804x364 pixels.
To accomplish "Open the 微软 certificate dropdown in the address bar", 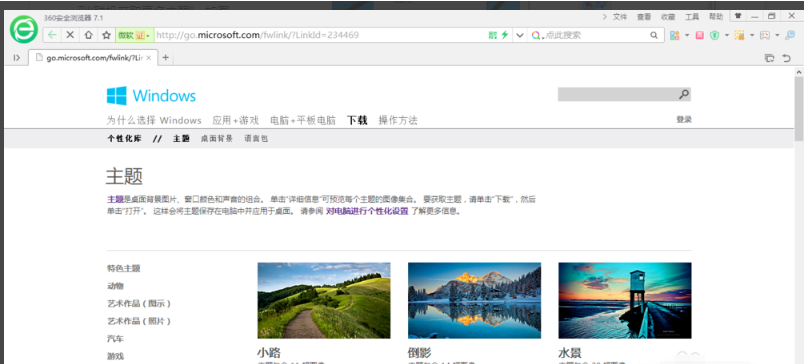I will [x=134, y=35].
